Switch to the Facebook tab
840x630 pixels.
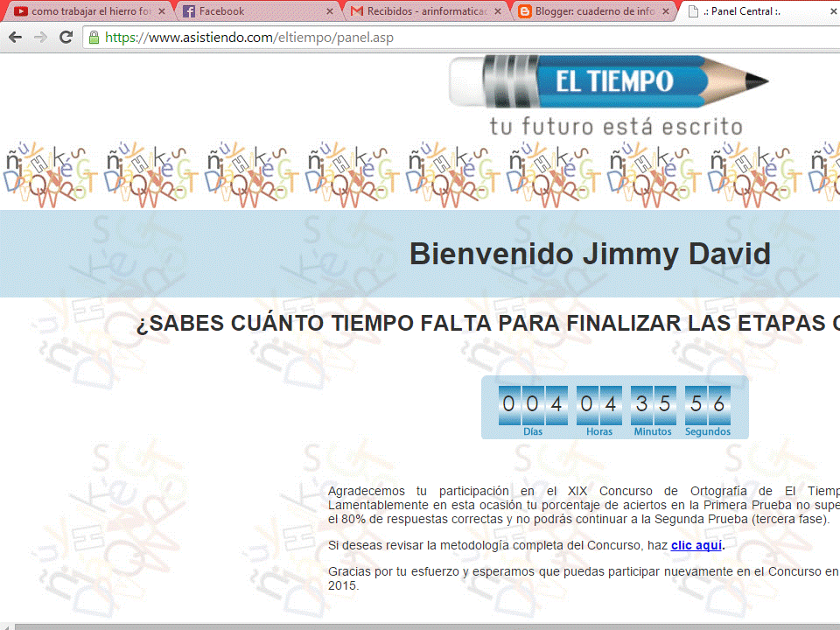click(x=257, y=11)
